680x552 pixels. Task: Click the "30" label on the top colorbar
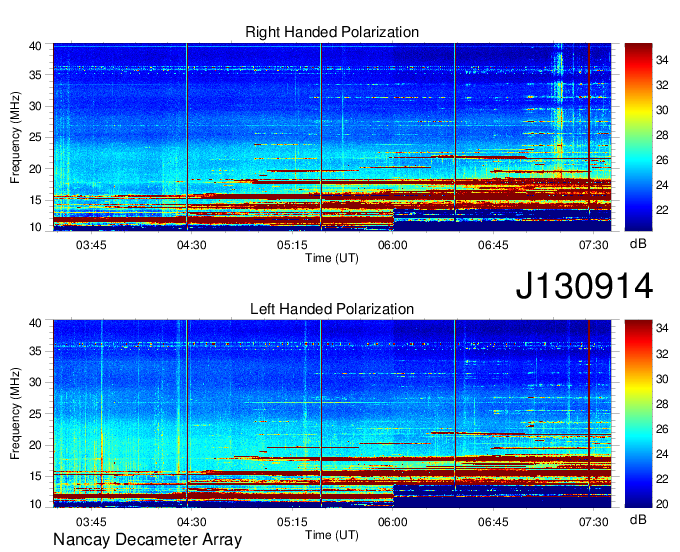(662, 110)
